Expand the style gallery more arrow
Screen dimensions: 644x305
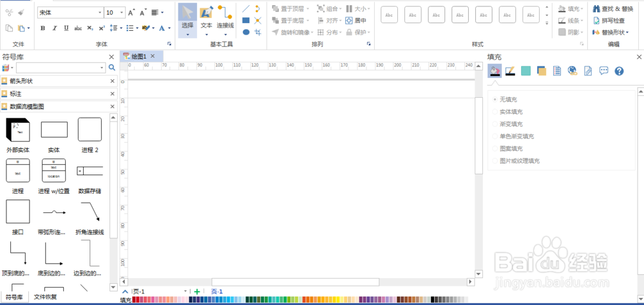[x=547, y=23]
